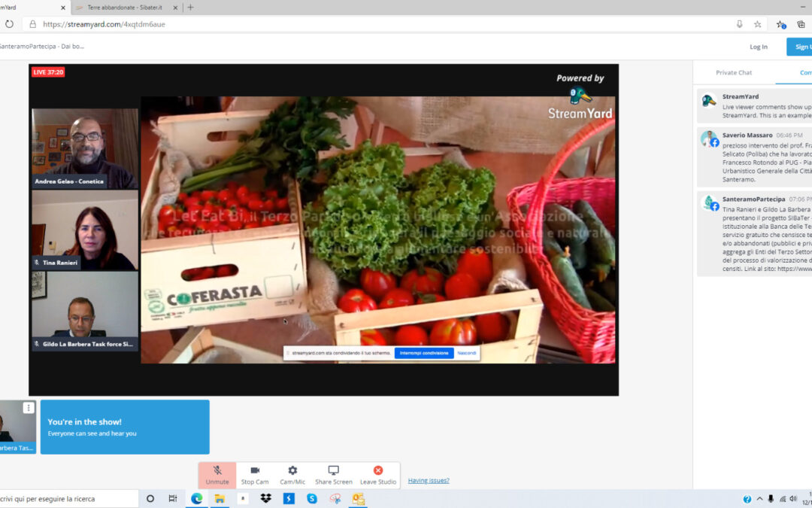Select the Saverio Massaro comment name
This screenshot has width=812, height=508.
tap(747, 135)
